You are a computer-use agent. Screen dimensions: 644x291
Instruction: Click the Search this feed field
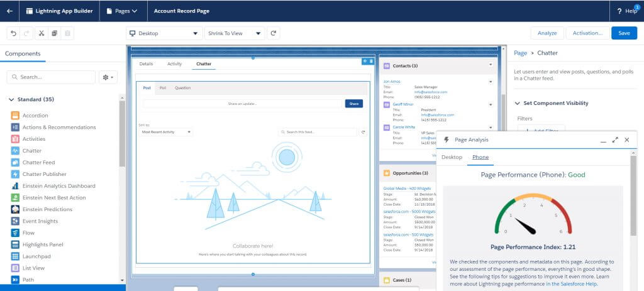(x=318, y=132)
